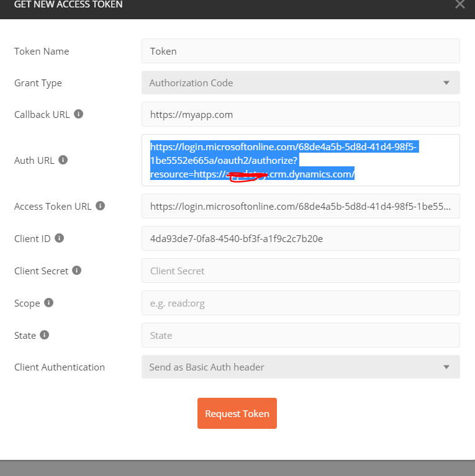Click info icon beside Client ID
Viewport: 475px width, 476px height.
59,238
